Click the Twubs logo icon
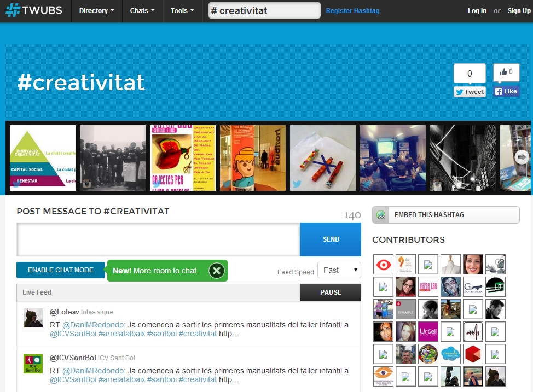 (13, 10)
